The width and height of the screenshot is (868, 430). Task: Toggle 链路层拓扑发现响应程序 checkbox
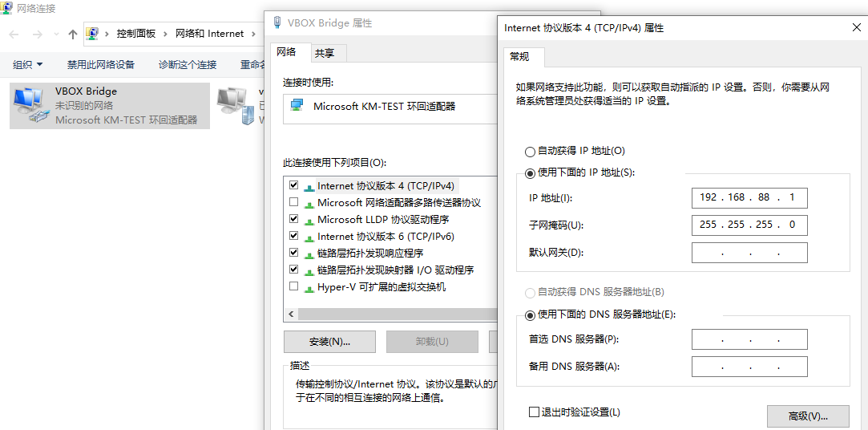tap(293, 252)
